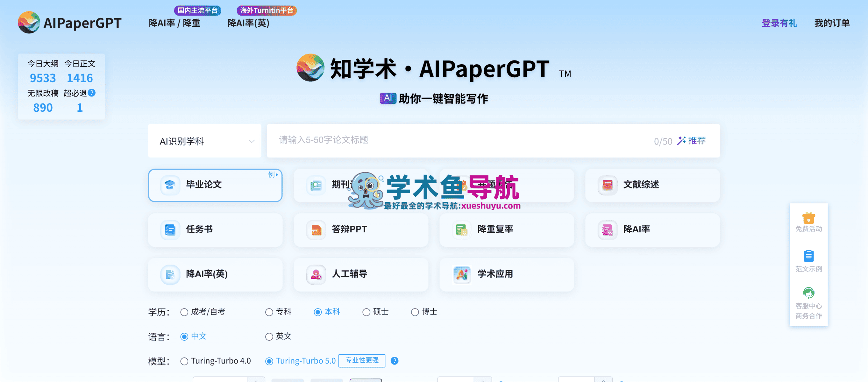Click the 范文示例 clipboard icon
868x382 pixels.
click(808, 256)
